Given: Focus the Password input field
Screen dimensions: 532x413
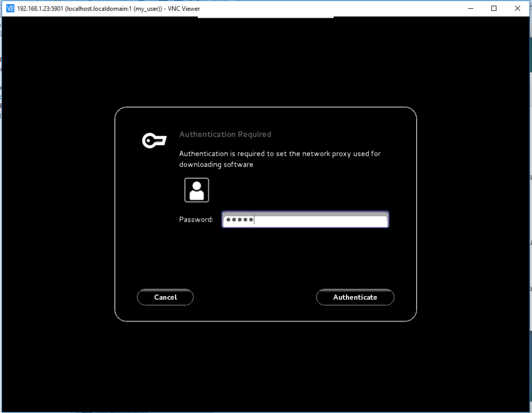Looking at the screenshot, I should point(305,220).
